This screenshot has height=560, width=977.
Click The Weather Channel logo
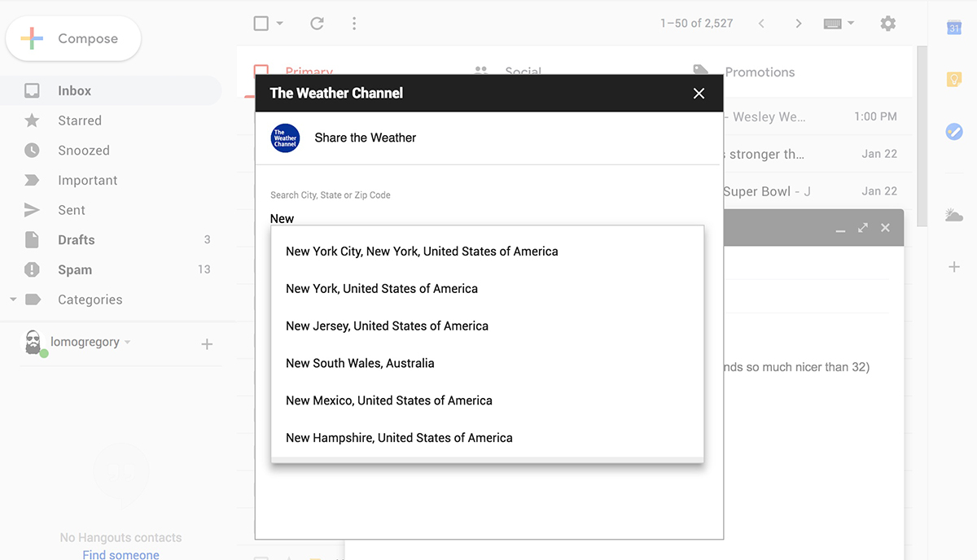285,138
